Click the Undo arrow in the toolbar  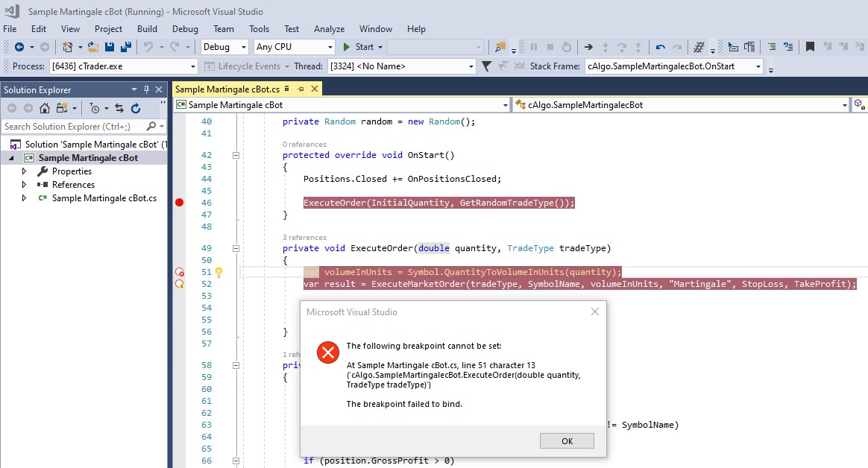click(148, 47)
